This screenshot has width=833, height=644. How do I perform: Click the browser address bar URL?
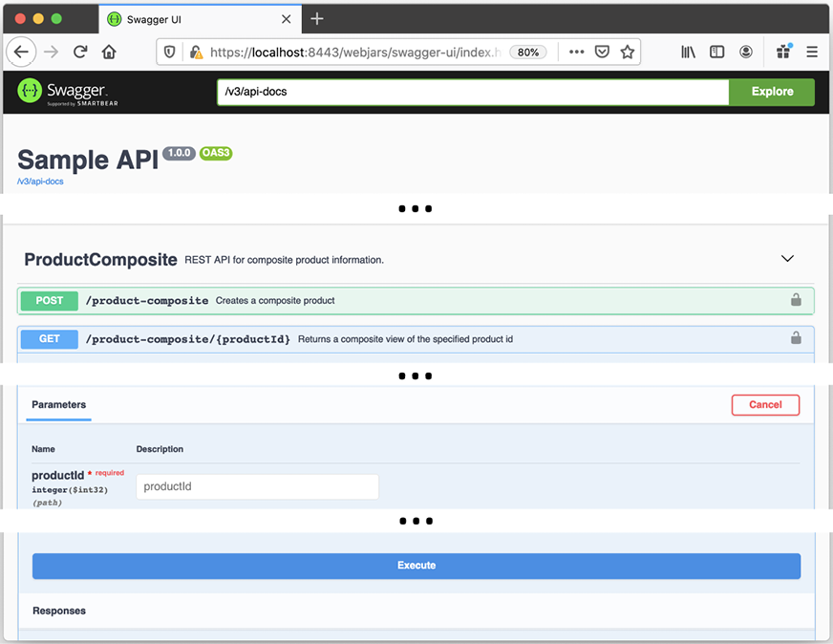point(355,52)
